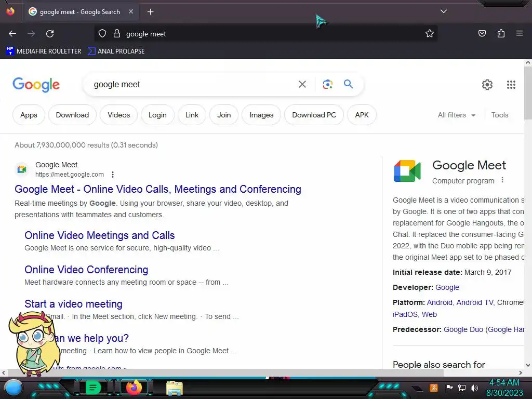Clear the search box with the X icon
This screenshot has height=399, width=532.
click(302, 84)
